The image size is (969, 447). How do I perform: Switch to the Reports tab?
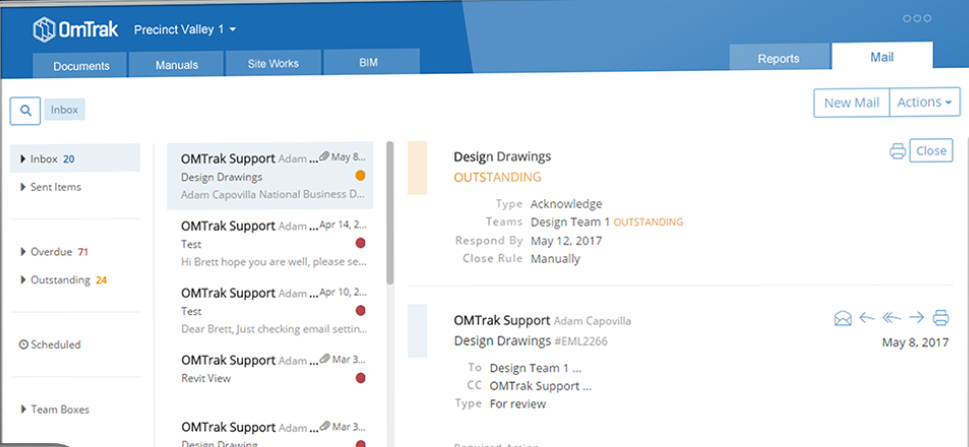tap(779, 58)
